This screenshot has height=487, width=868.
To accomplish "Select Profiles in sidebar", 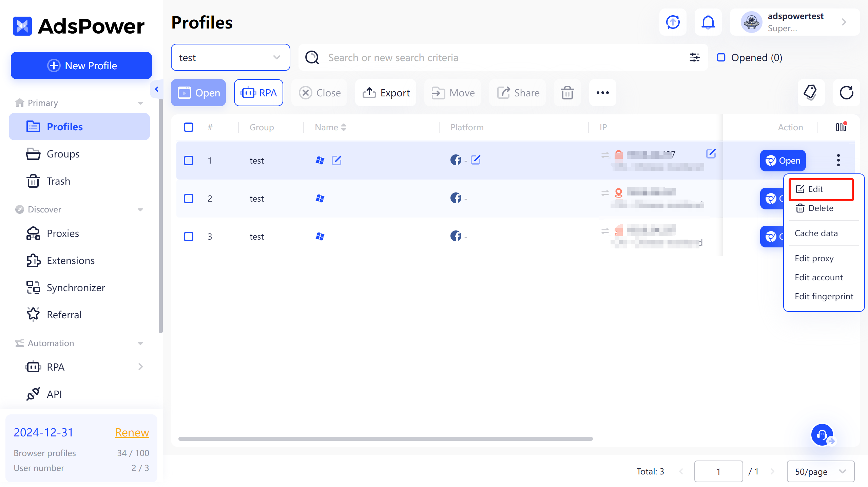I will [x=79, y=127].
